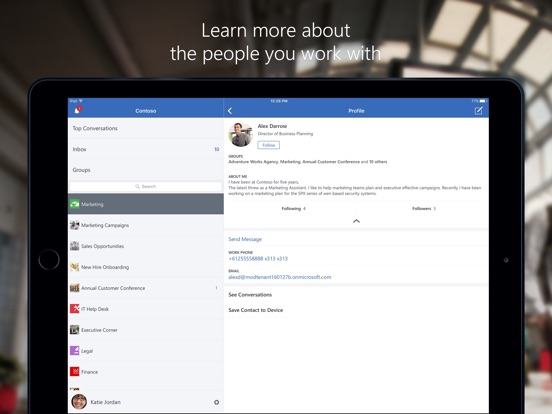Open the Groups section
Screen dimensions: 552x414
coord(146,170)
